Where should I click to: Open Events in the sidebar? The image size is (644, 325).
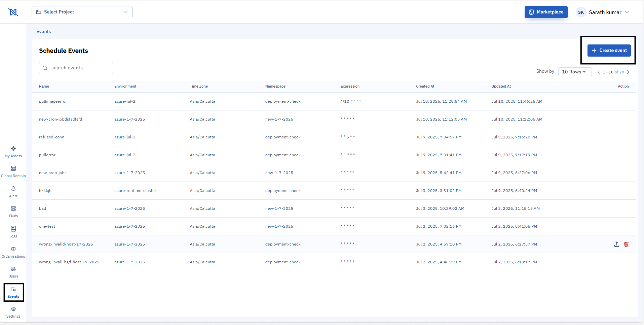tap(13, 292)
